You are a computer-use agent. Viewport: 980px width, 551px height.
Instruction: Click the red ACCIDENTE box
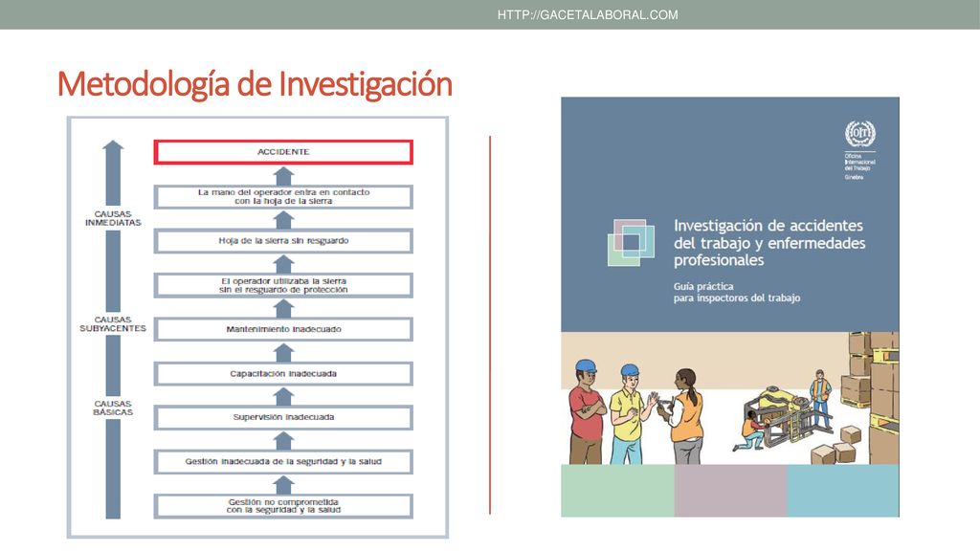[283, 152]
